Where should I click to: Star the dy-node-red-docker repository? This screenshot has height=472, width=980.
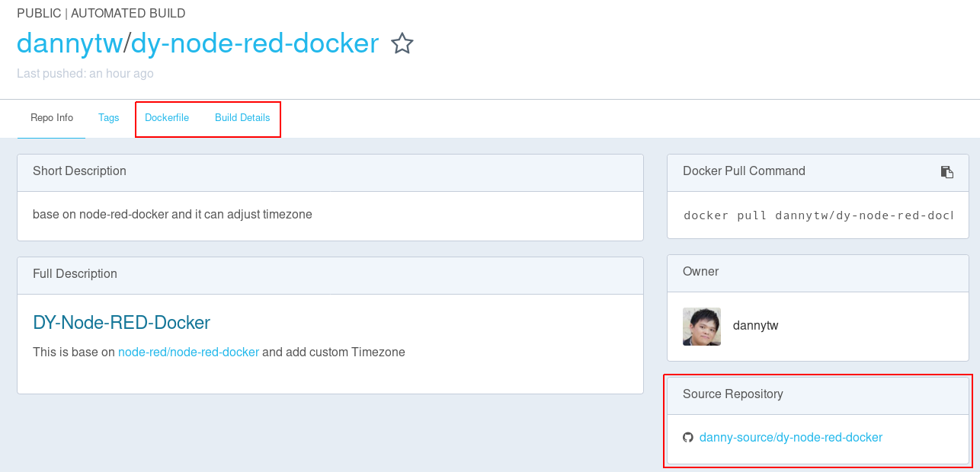click(402, 44)
